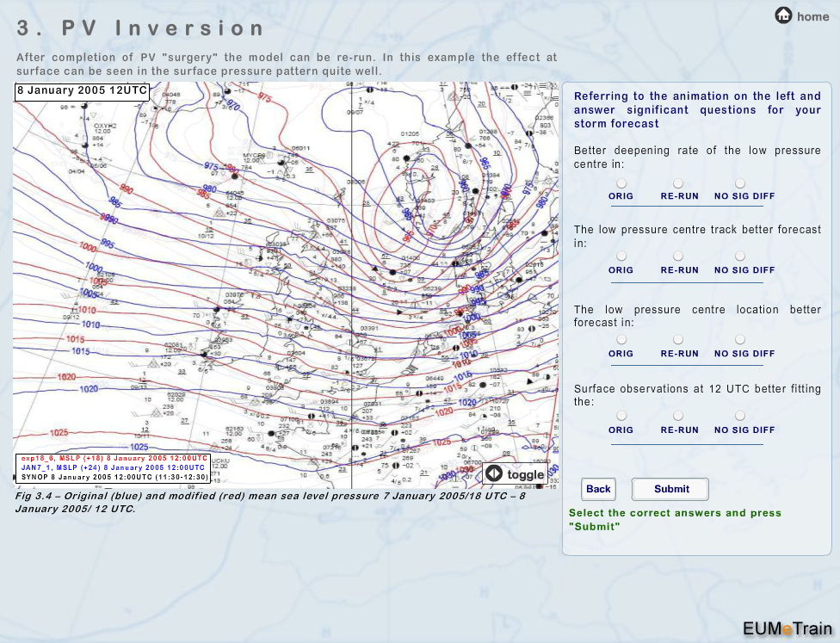Select ORIG for surface observations at 12 UTC
This screenshot has width=840, height=643.
coord(621,417)
